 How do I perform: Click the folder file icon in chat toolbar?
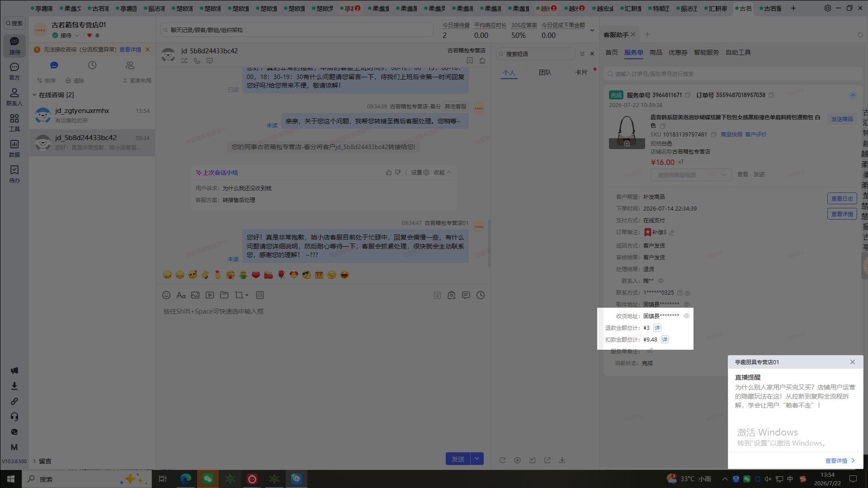pyautogui.click(x=224, y=295)
